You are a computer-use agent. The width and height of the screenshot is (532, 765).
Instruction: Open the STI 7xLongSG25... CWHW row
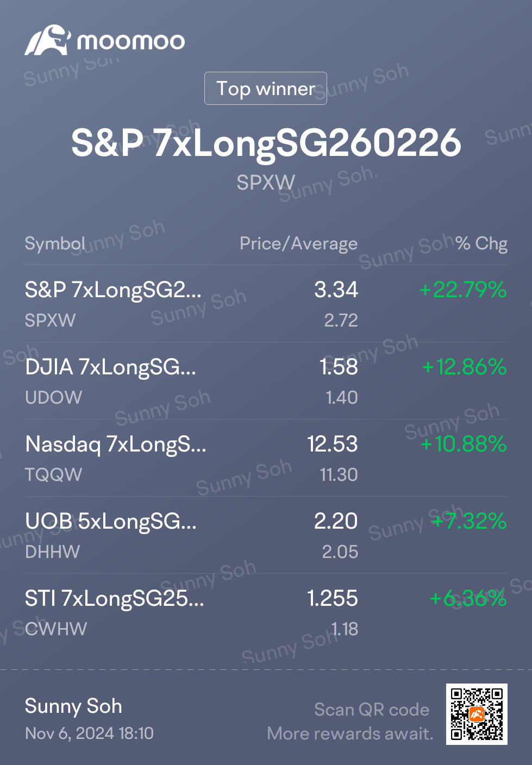point(266,612)
